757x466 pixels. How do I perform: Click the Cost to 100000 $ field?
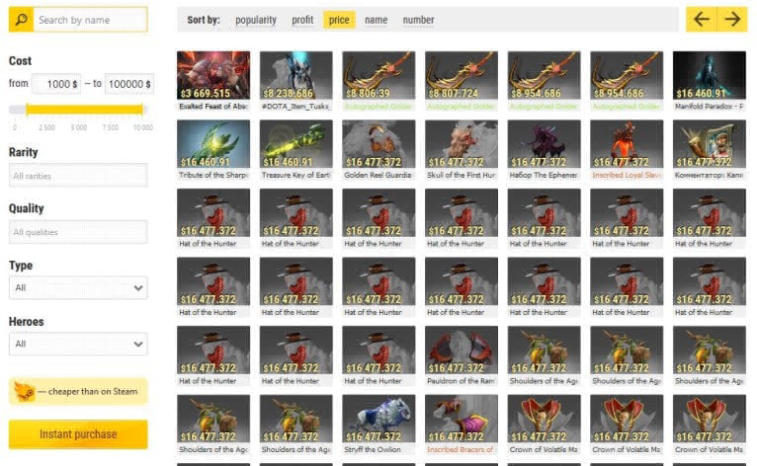point(129,84)
